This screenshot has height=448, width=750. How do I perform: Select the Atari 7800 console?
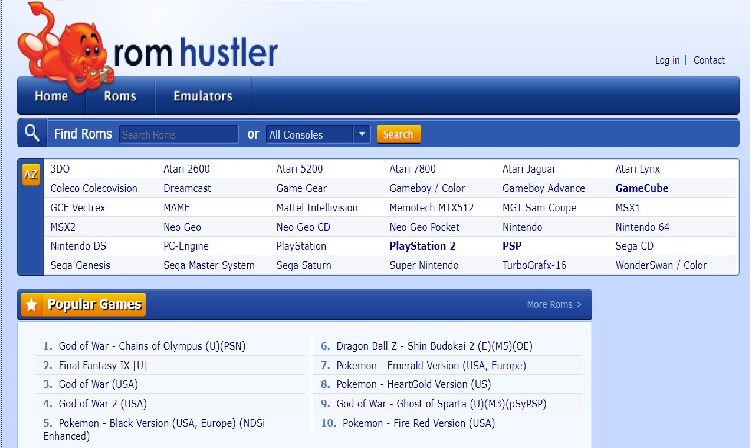412,169
